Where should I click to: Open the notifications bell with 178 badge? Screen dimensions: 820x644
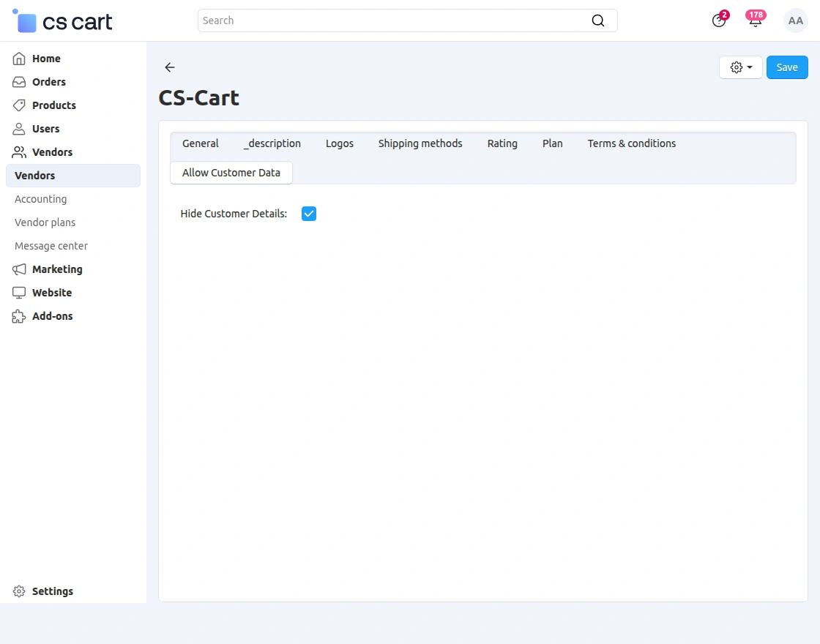click(755, 22)
